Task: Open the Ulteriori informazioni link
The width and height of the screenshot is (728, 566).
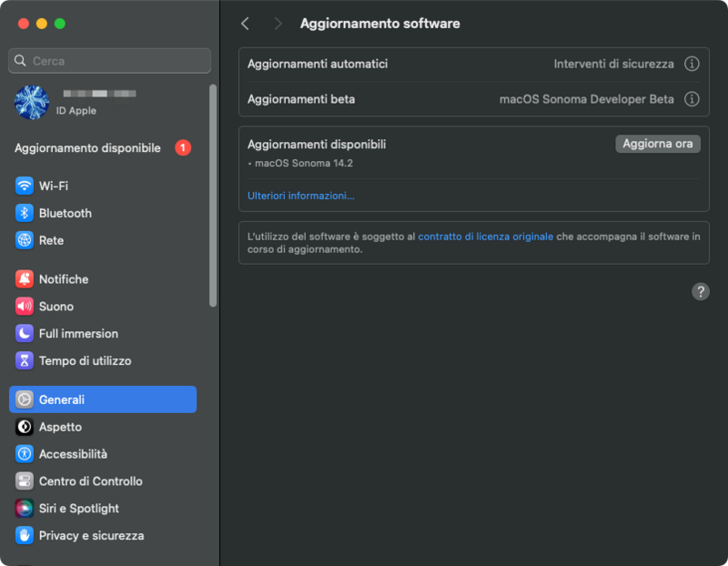Action: pyautogui.click(x=301, y=196)
